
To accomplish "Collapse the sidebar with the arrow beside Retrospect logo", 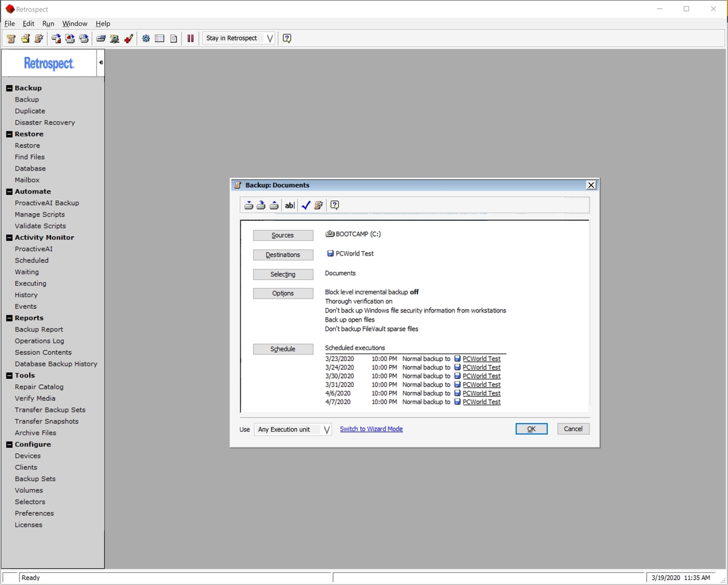I will (x=101, y=63).
